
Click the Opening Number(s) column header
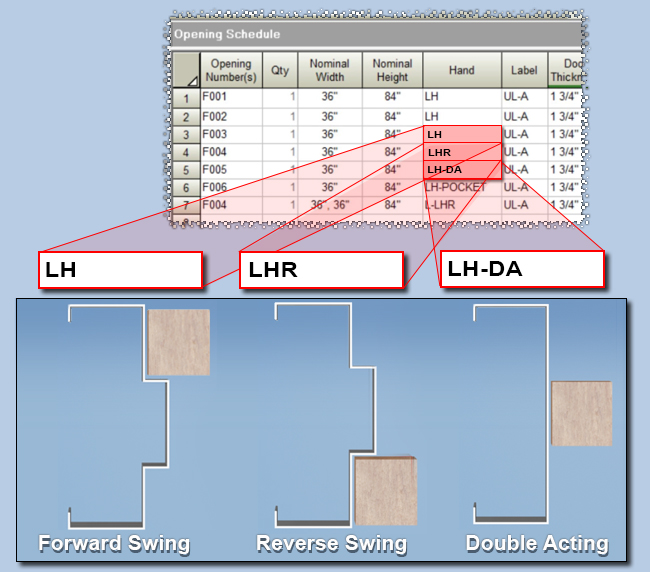(231, 70)
